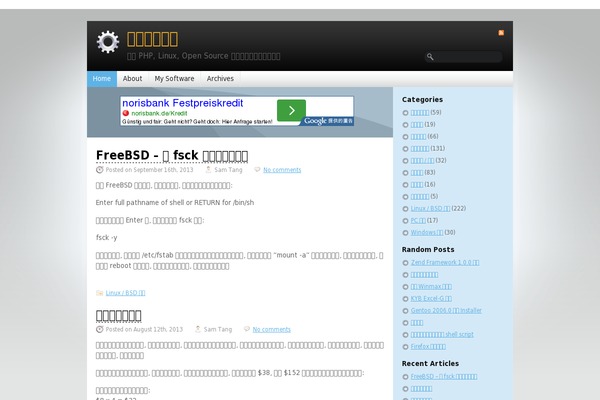Open the Winmax random post link
This screenshot has width=600, height=400.
tap(431, 287)
